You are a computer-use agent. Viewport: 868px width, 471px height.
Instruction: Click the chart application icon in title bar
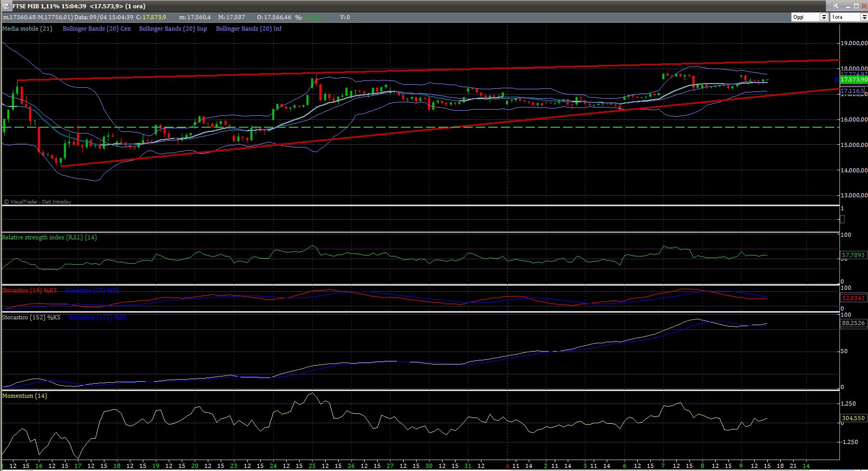[x=6, y=6]
